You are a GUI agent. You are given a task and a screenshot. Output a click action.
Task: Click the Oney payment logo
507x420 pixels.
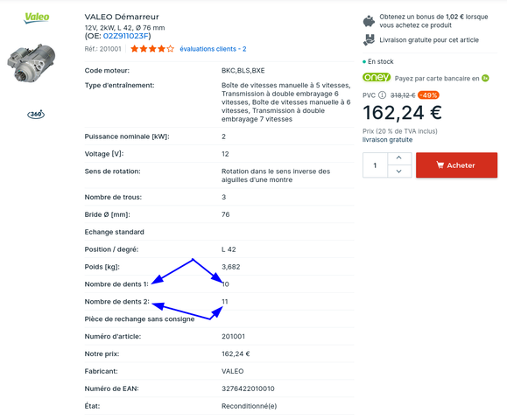coord(377,78)
